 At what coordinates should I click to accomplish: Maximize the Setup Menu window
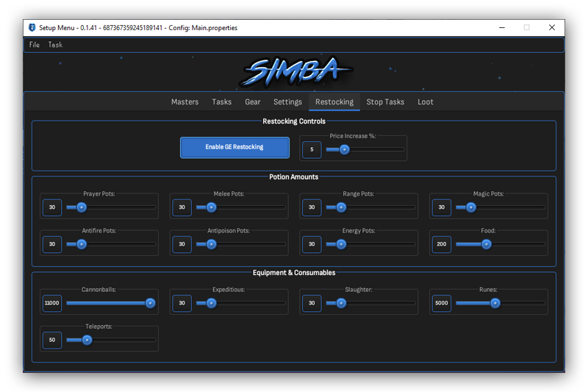point(526,28)
